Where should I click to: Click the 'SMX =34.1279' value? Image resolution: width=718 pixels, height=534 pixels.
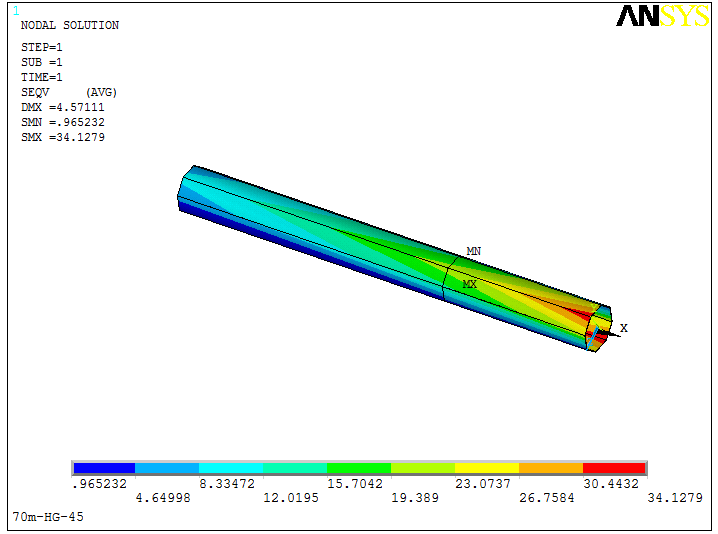click(63, 137)
